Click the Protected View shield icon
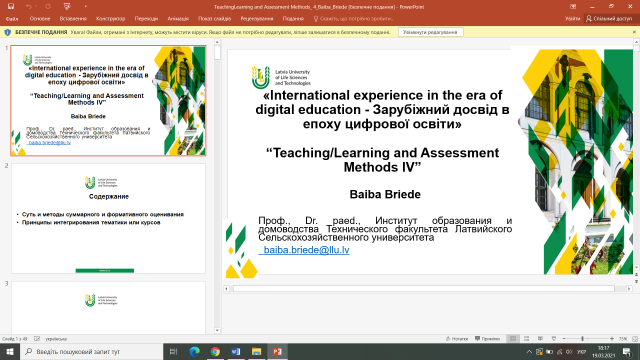The width and height of the screenshot is (640, 360). click(x=7, y=32)
